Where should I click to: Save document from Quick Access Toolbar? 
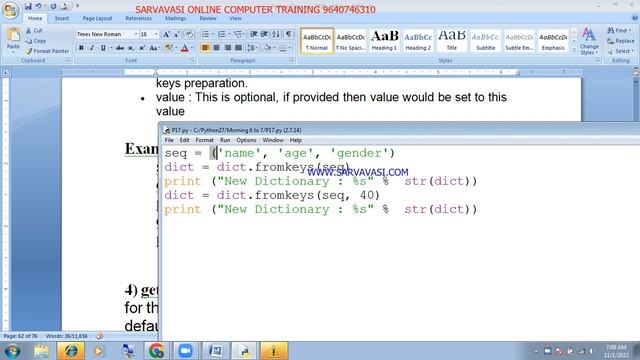coord(28,6)
